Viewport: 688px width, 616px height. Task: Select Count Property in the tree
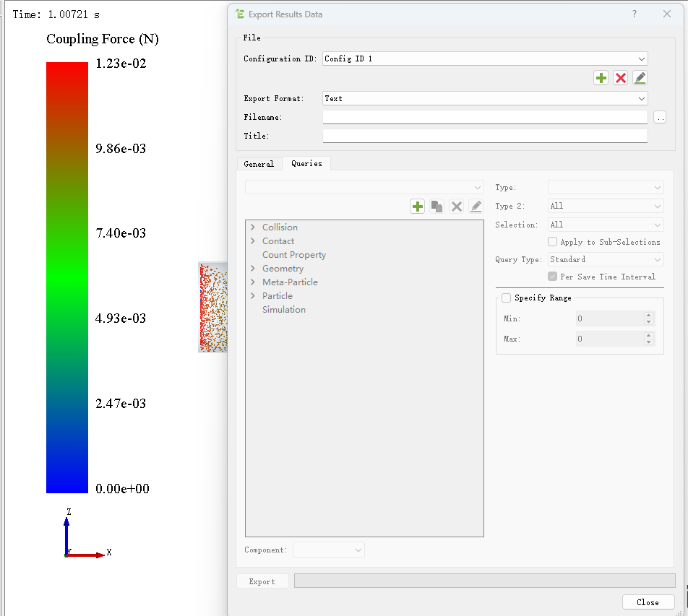tap(294, 255)
